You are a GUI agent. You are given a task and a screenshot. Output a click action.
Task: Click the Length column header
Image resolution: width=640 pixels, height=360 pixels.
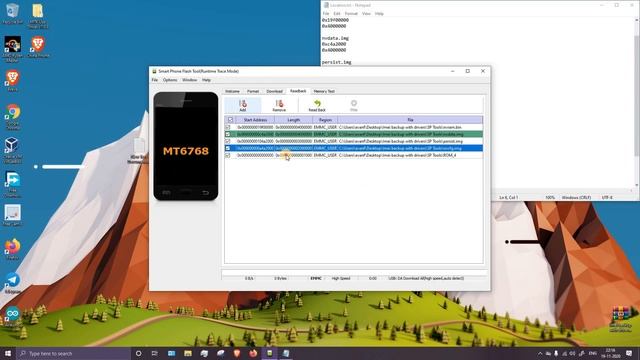[293, 120]
